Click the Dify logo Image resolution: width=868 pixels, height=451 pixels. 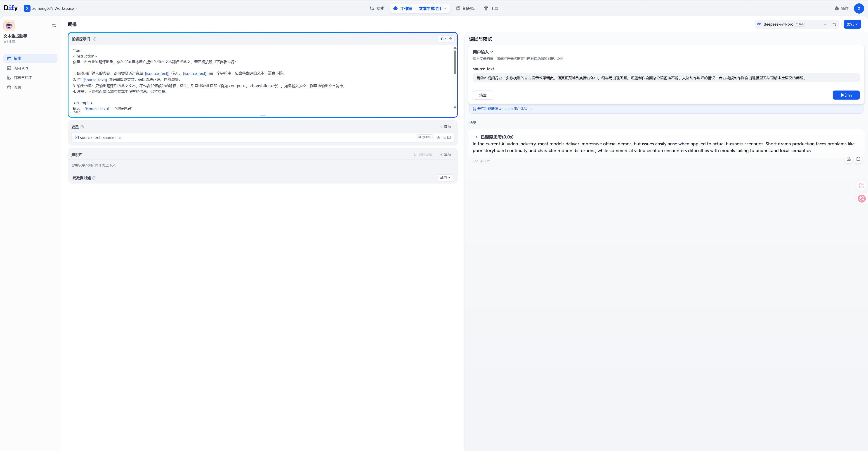[11, 8]
